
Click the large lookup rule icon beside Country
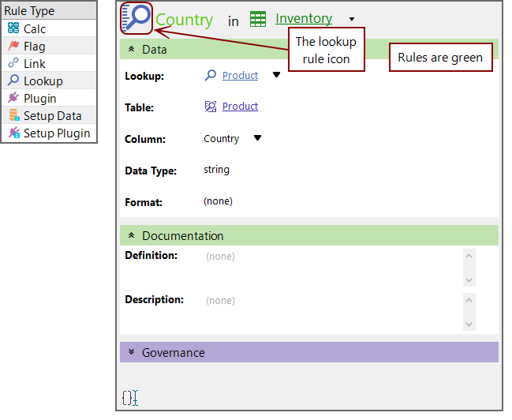pos(136,18)
